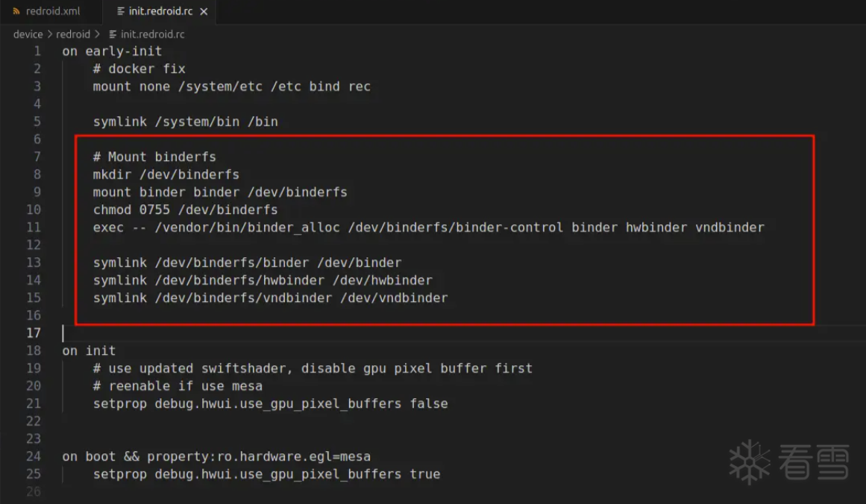This screenshot has width=866, height=504.
Task: Place cursor on 'on early-init' text
Action: (112, 51)
